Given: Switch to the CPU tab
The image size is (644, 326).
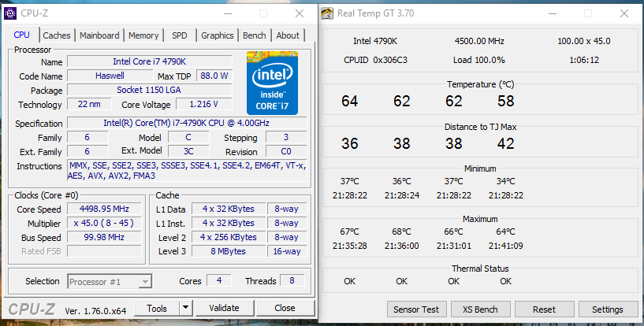Looking at the screenshot, I should 22,35.
